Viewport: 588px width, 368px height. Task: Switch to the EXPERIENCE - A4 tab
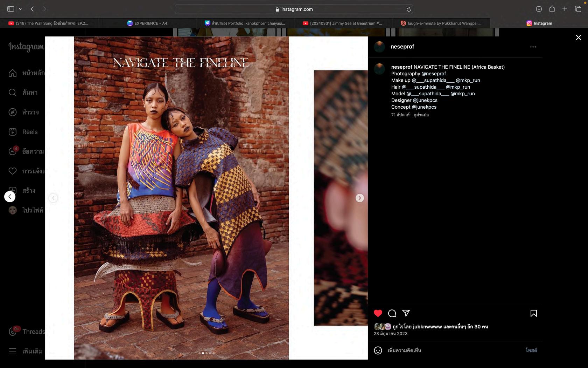[x=147, y=23]
